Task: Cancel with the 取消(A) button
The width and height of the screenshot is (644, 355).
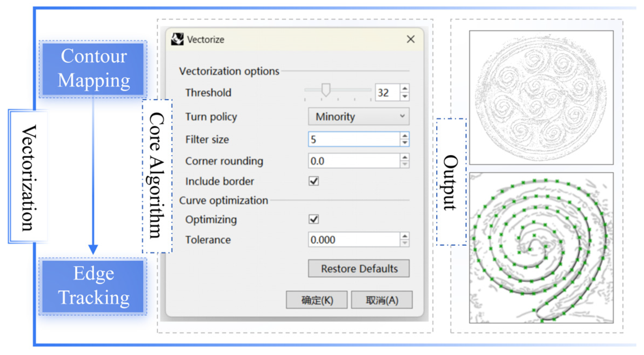Action: [382, 300]
